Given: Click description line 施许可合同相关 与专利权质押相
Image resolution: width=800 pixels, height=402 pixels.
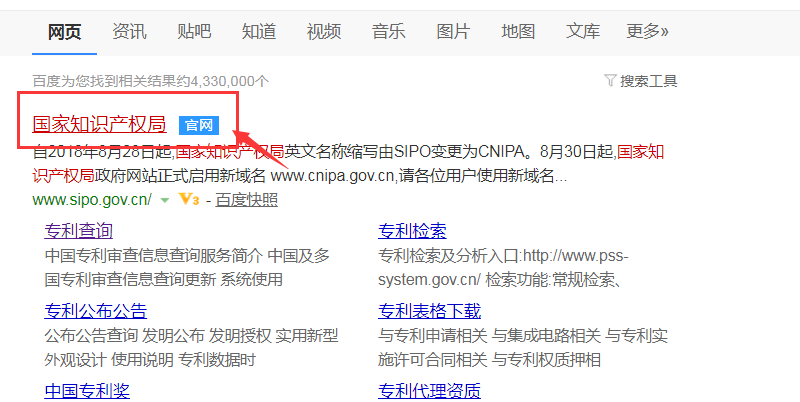Looking at the screenshot, I should (489, 360).
